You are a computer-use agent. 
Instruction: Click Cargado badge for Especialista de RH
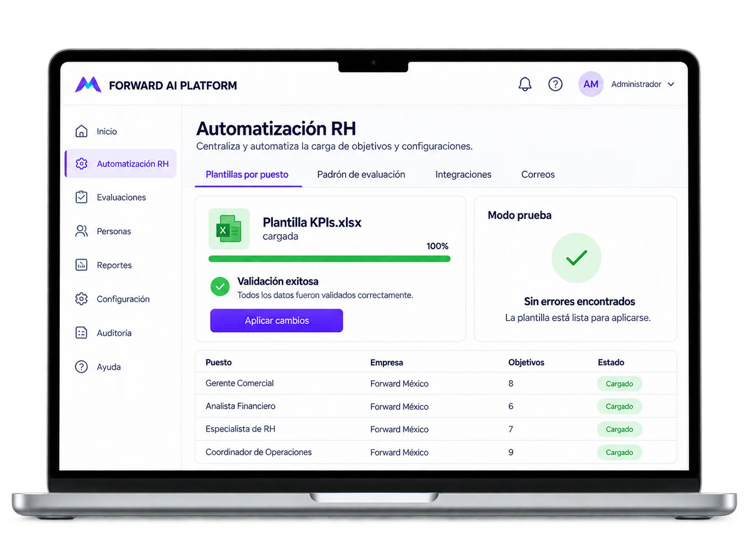click(x=619, y=429)
